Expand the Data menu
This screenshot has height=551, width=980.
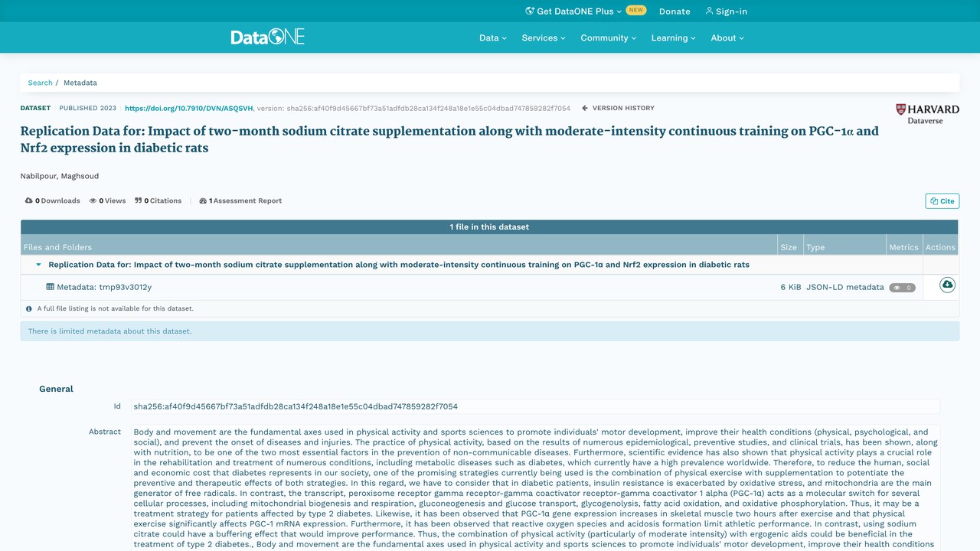[x=493, y=37]
